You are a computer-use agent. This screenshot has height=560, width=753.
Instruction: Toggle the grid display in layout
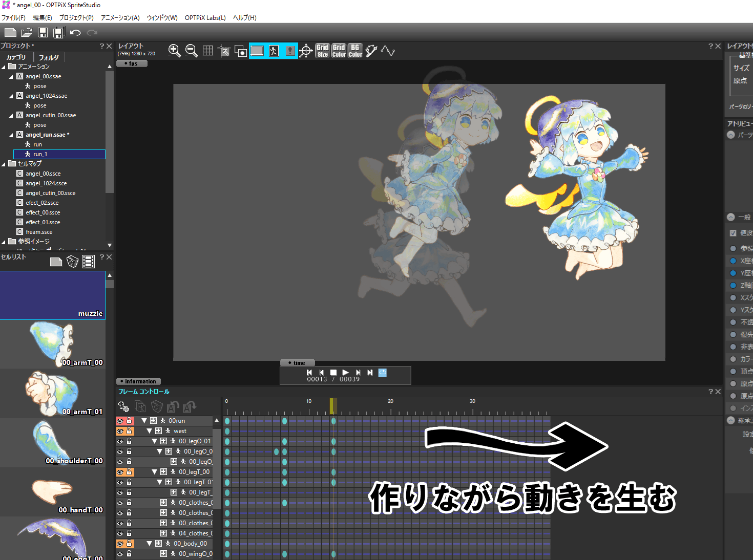(207, 51)
